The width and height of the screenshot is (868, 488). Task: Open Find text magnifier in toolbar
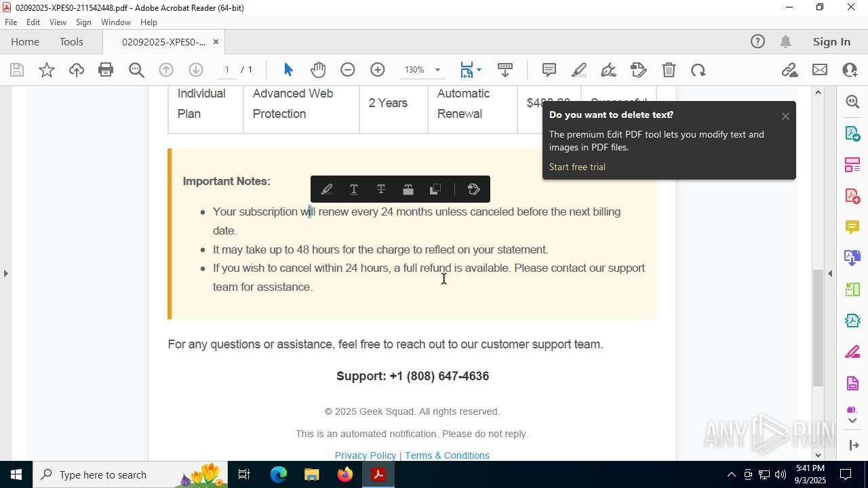click(136, 70)
